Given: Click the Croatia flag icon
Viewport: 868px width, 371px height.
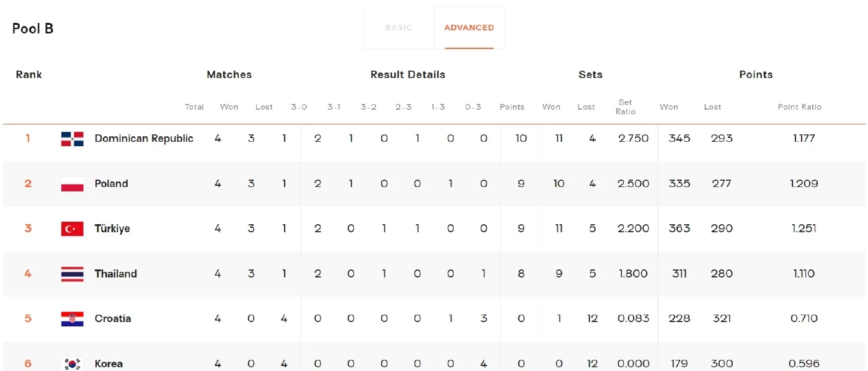Looking at the screenshot, I should click(73, 319).
